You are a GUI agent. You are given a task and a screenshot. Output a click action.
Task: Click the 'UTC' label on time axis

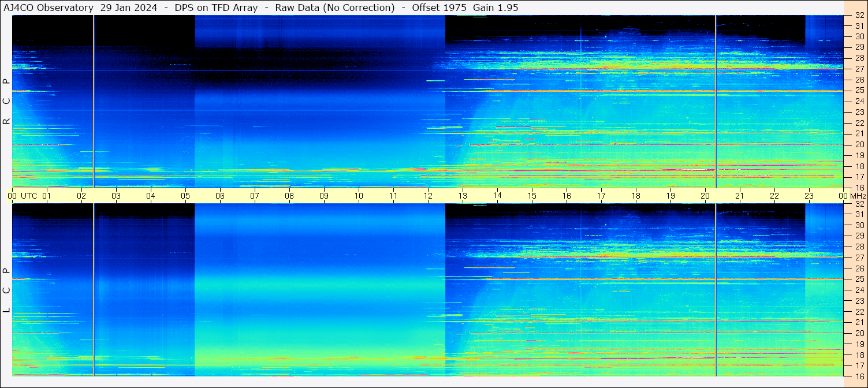(x=29, y=196)
